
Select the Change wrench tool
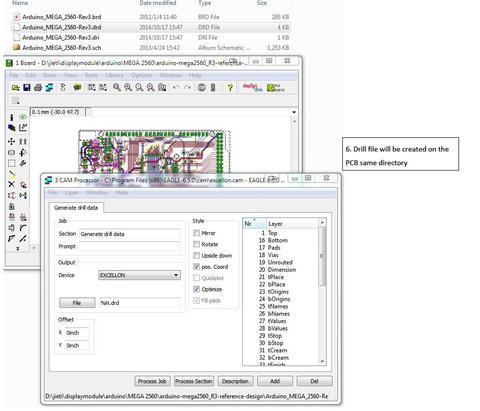(x=23, y=163)
